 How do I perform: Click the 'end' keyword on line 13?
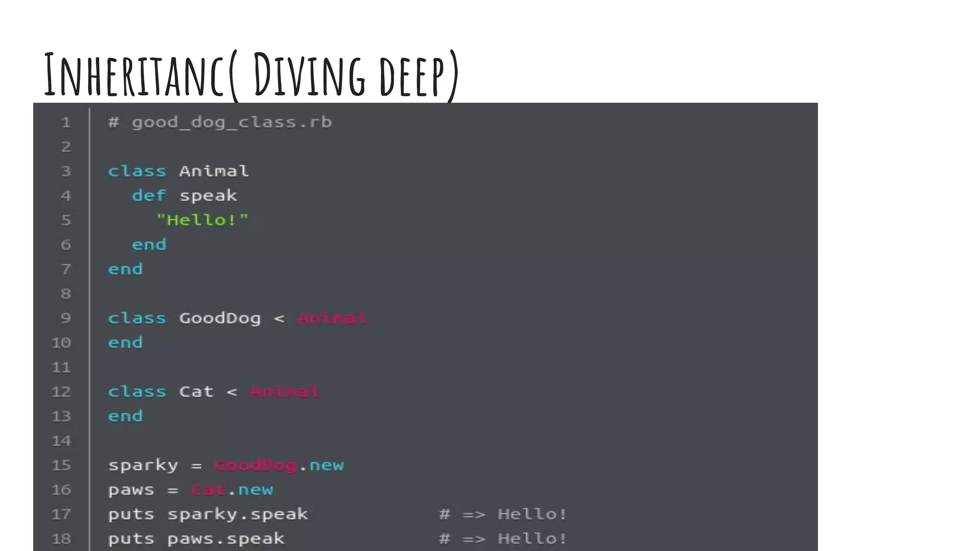point(125,416)
